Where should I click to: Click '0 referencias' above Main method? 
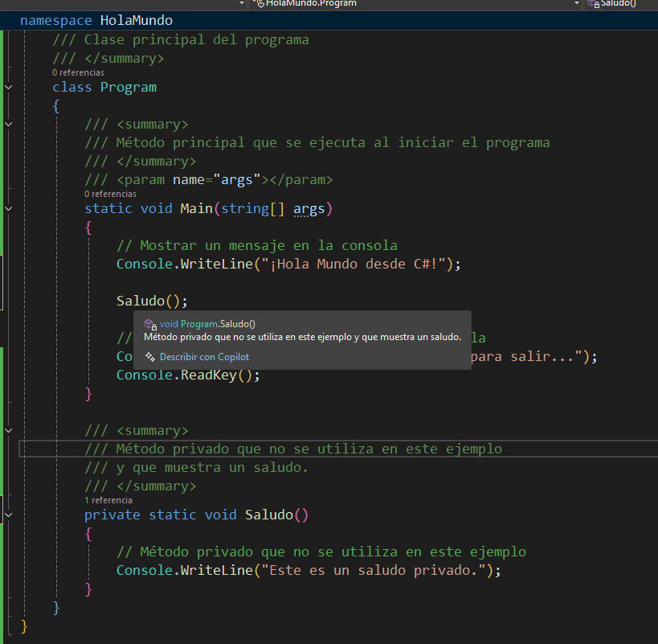point(110,194)
